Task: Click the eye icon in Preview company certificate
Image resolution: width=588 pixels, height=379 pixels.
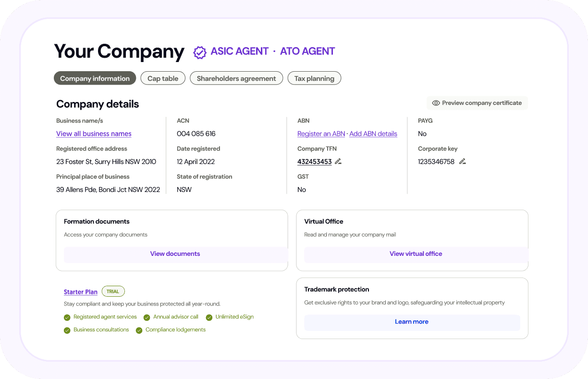Action: click(x=436, y=103)
